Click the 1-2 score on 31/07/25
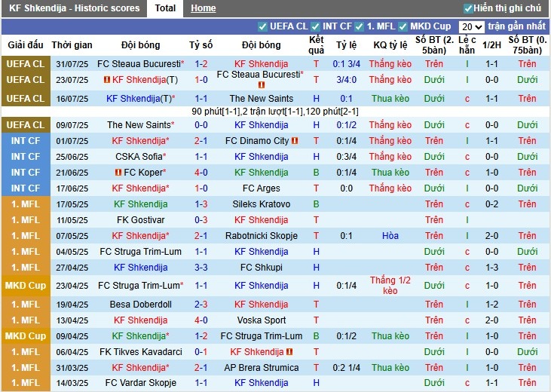This screenshot has height=392, width=551. coord(201,64)
